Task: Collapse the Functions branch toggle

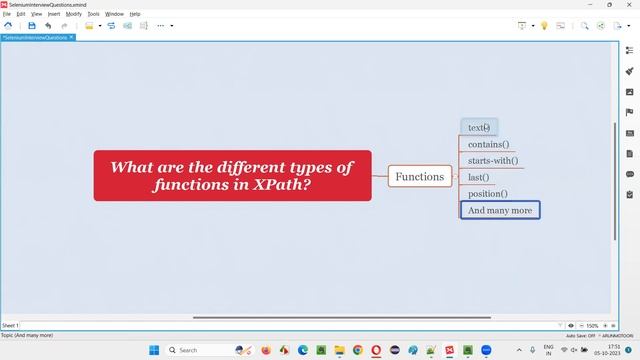Action: [x=456, y=176]
